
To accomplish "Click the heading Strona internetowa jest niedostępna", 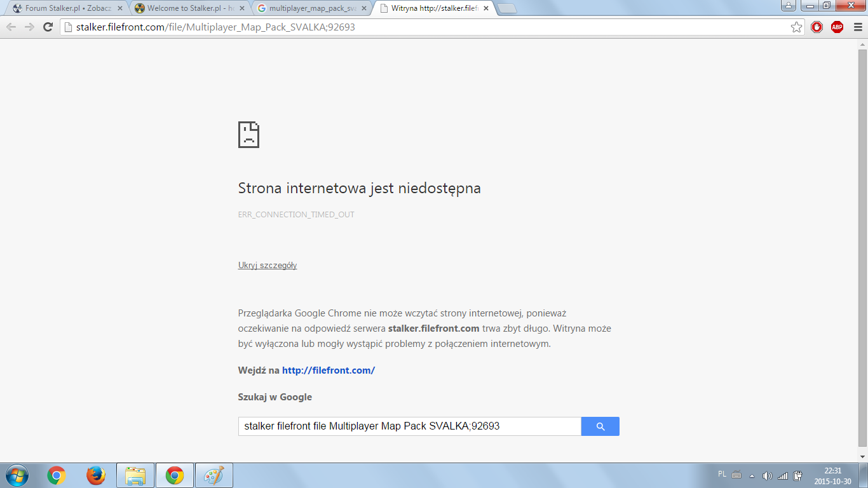I will 360,189.
